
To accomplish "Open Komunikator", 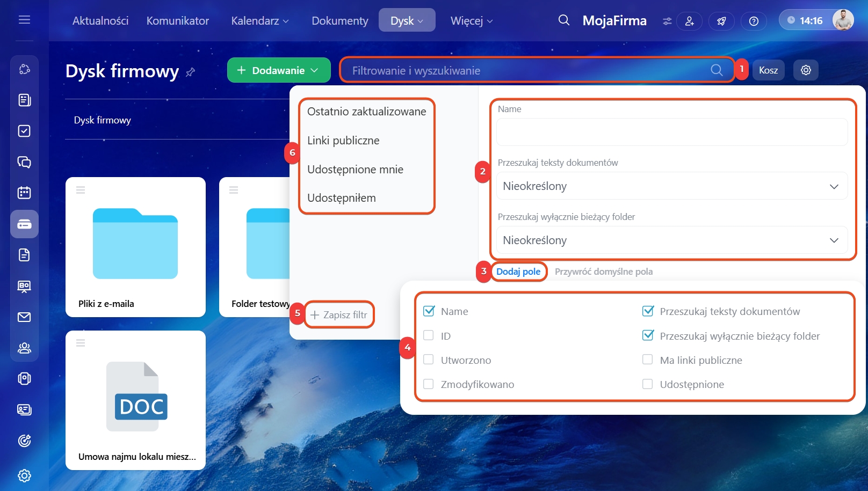I will 178,21.
